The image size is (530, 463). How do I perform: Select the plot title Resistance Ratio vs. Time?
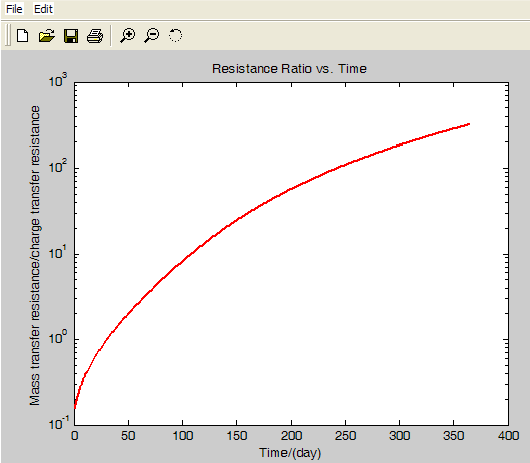pyautogui.click(x=289, y=69)
